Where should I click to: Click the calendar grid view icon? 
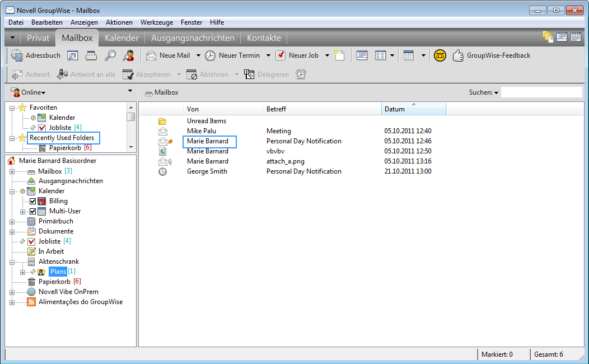[x=408, y=55]
